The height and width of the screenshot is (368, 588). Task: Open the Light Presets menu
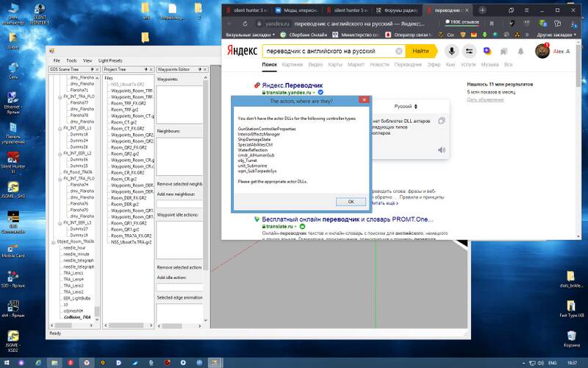pos(110,60)
